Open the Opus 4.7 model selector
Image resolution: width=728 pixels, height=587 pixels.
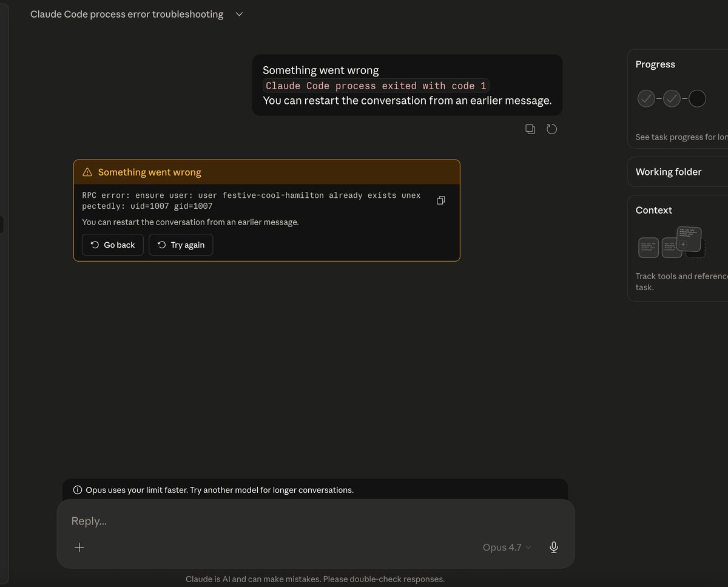pyautogui.click(x=507, y=548)
